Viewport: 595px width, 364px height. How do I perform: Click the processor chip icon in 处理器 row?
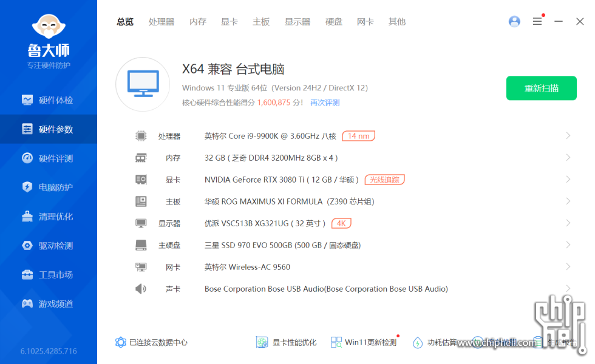[x=141, y=136]
